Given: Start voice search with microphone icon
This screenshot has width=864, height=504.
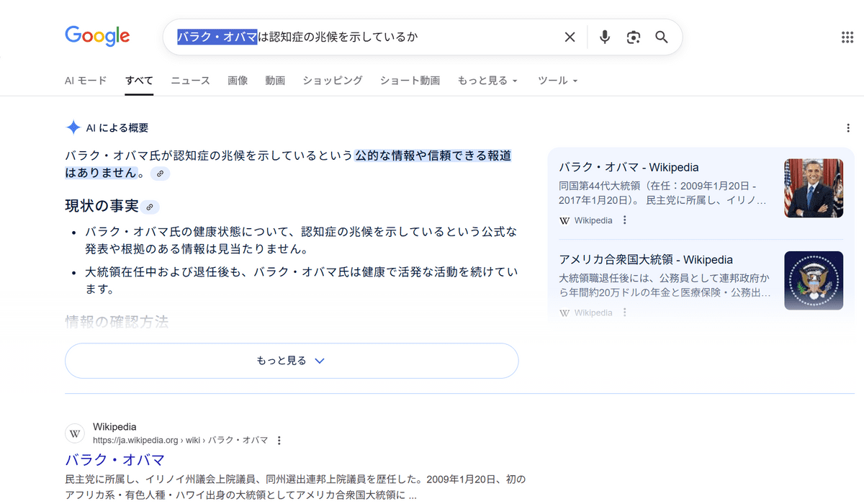Looking at the screenshot, I should 605,37.
